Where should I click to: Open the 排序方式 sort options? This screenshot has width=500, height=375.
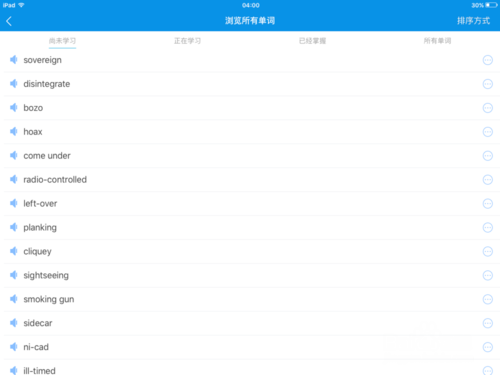click(473, 21)
